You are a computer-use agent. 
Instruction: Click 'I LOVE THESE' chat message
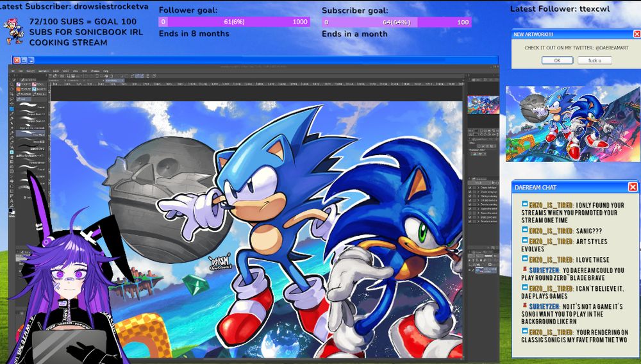pyautogui.click(x=565, y=260)
